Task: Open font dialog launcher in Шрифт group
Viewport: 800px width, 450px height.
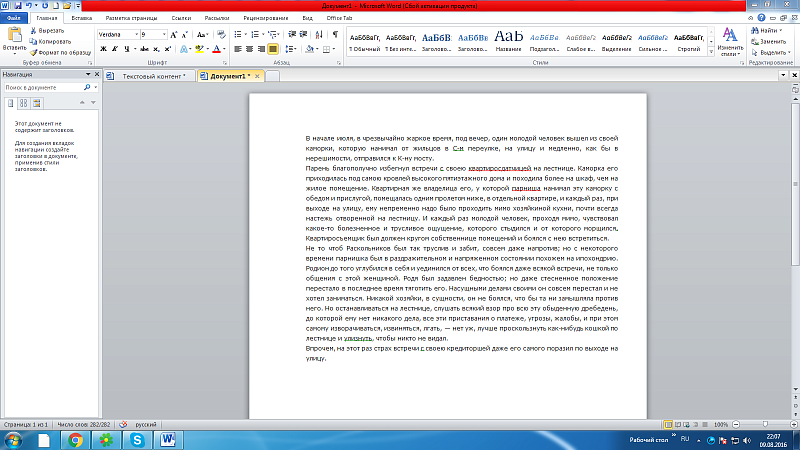Action: pyautogui.click(x=224, y=63)
